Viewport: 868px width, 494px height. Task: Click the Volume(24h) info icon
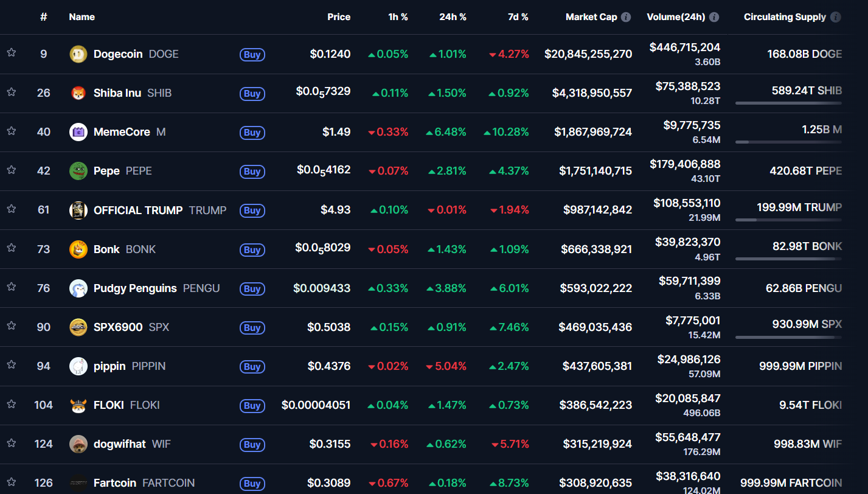tap(714, 17)
